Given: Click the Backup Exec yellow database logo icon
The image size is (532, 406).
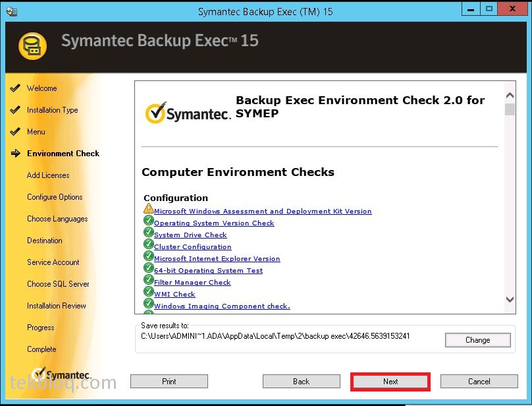Looking at the screenshot, I should pos(32,46).
